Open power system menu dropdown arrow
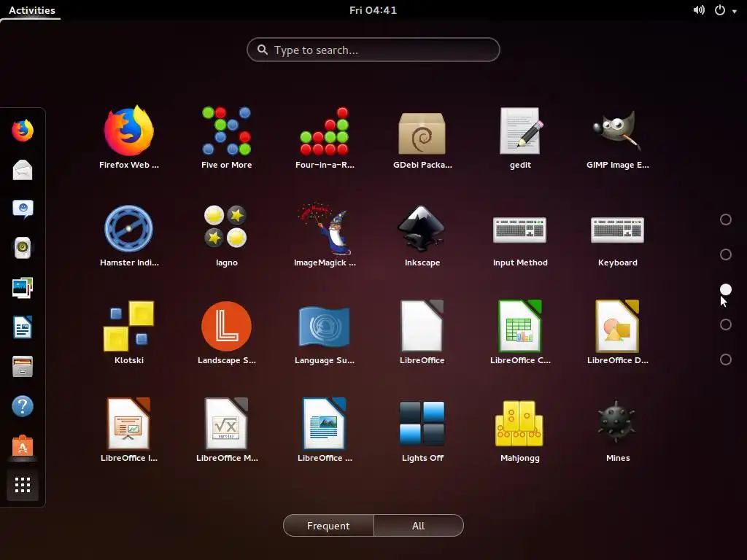This screenshot has height=560, width=747. point(734,12)
